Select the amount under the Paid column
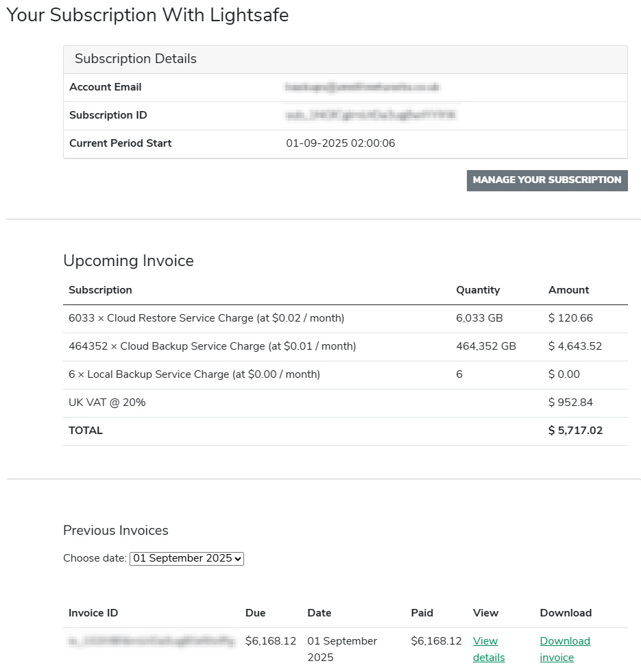Screen dimensions: 641x672 (436, 641)
